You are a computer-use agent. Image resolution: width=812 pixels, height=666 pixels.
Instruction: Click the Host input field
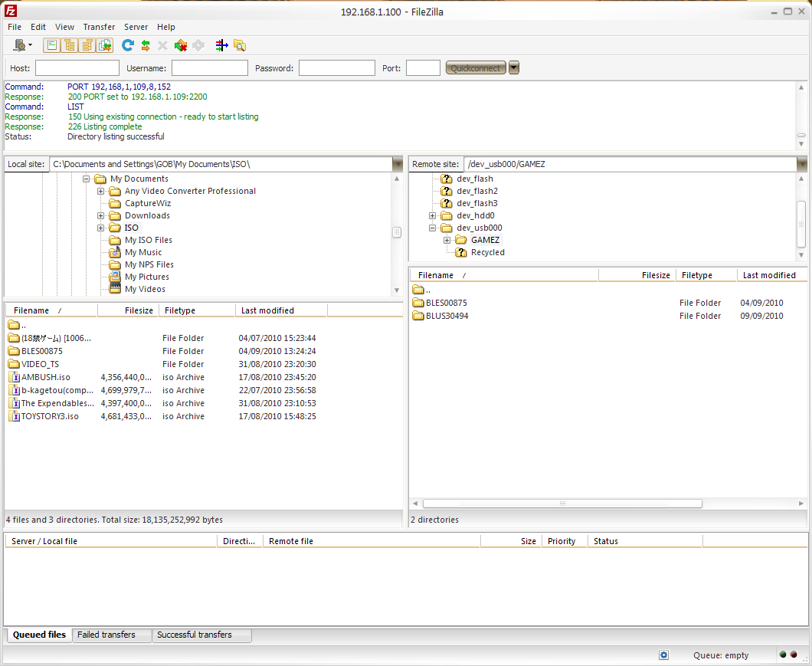tap(77, 68)
